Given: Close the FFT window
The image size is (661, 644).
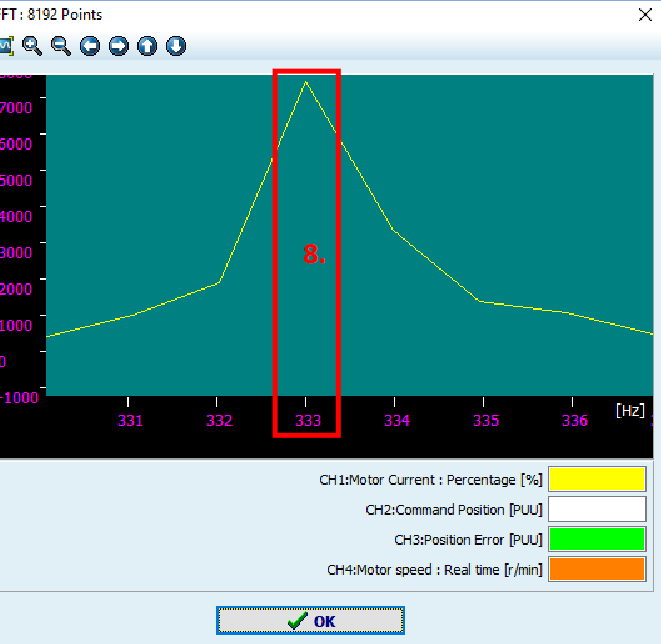Looking at the screenshot, I should click(x=643, y=14).
